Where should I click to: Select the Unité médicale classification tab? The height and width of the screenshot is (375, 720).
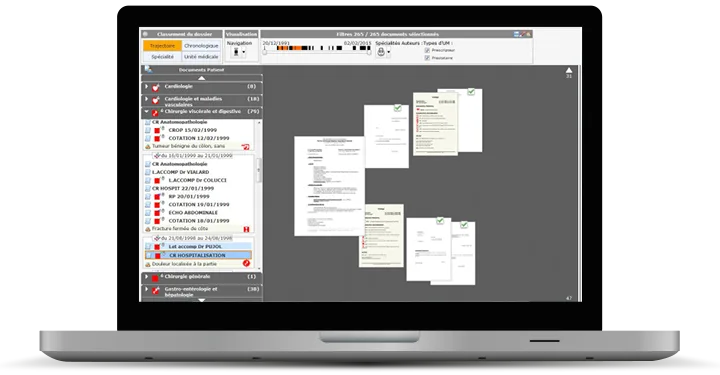201,57
